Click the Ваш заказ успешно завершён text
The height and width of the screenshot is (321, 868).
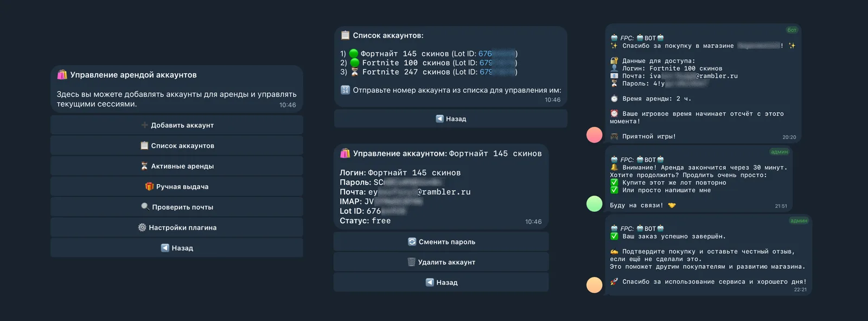(674, 236)
